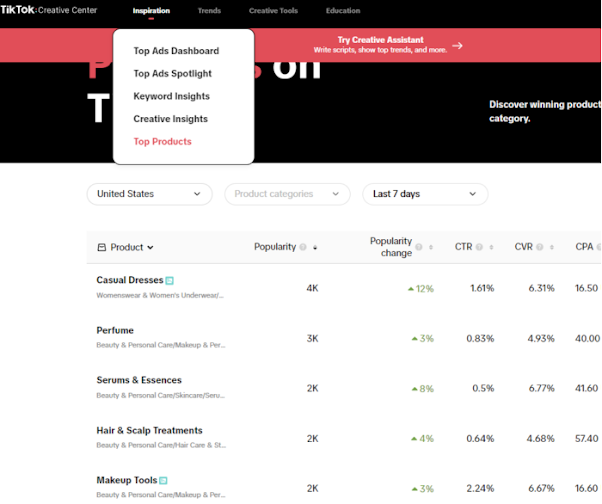Click the badge icon next to Makeup Tools
The image size is (602, 504).
(x=163, y=480)
